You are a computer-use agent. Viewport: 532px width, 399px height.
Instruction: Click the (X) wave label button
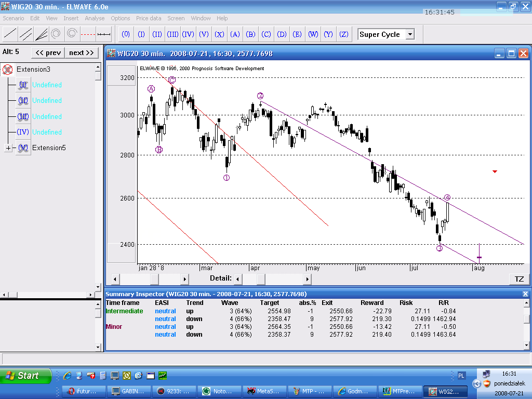(x=219, y=34)
